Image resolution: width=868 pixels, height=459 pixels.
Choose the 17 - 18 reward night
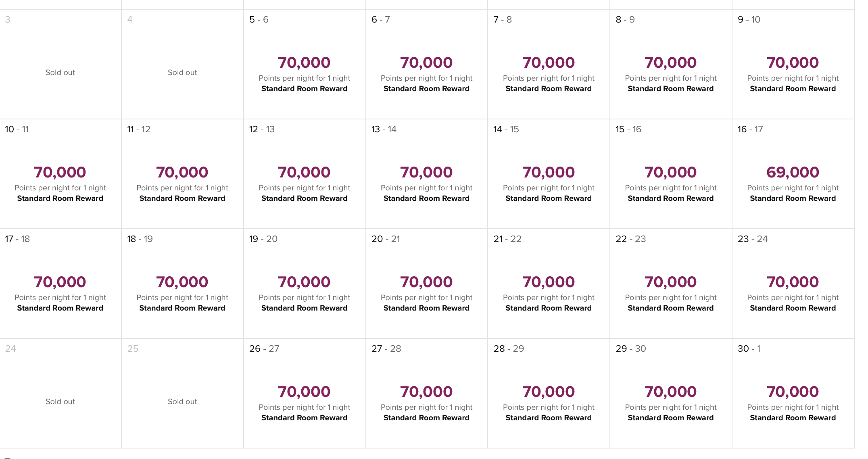[x=61, y=284]
